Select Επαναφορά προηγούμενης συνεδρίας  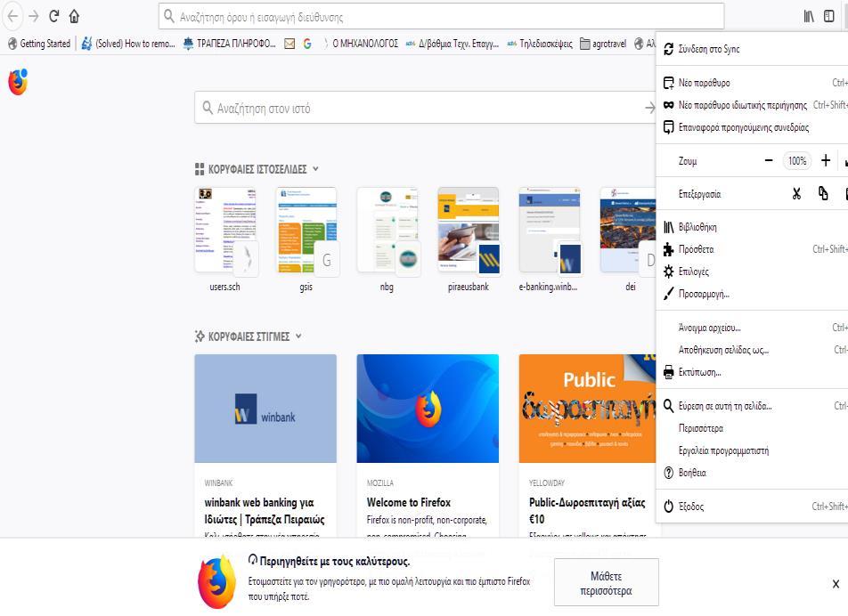click(x=752, y=127)
